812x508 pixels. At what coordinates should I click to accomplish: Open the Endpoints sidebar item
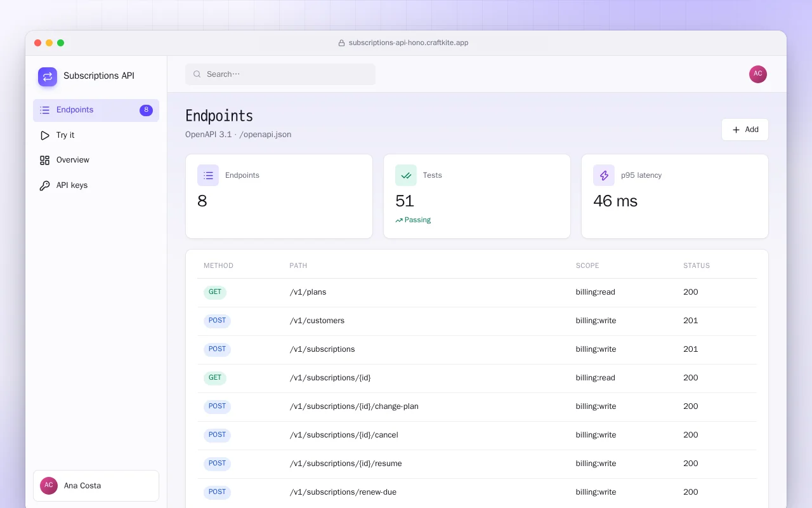point(96,110)
